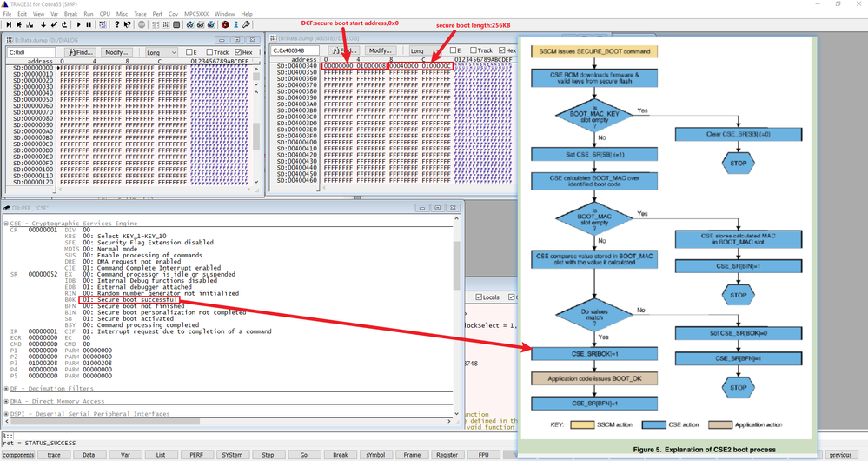Click the Return (down arrow) toolbar icon
The height and width of the screenshot is (461, 868).
pyautogui.click(x=43, y=24)
